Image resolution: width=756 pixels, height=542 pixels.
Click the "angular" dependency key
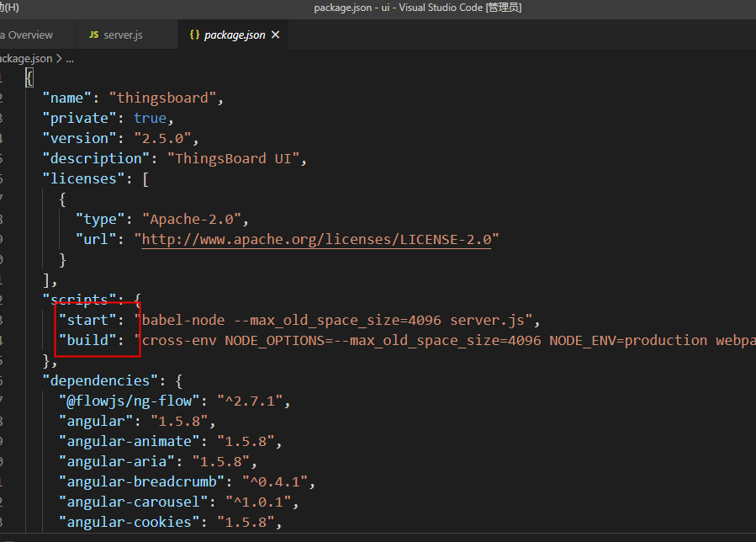pos(96,422)
